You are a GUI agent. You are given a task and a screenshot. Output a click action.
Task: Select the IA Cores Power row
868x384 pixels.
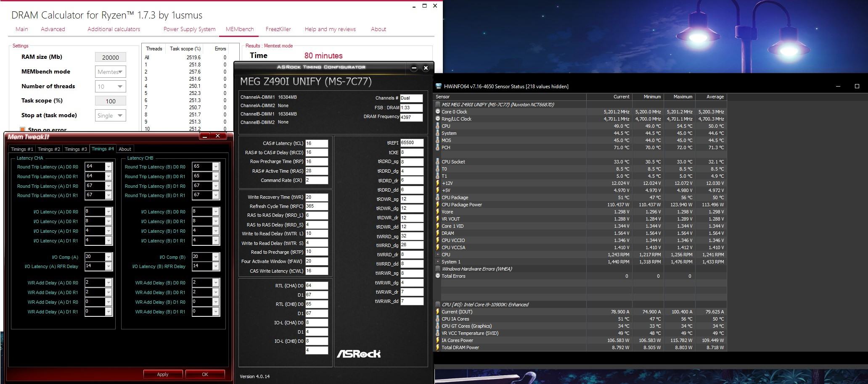click(x=580, y=340)
